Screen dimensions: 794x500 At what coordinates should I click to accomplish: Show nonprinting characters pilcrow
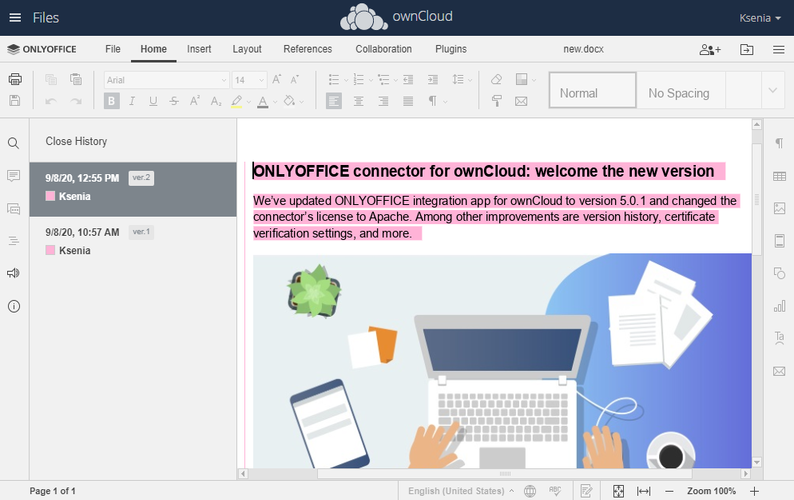point(433,101)
